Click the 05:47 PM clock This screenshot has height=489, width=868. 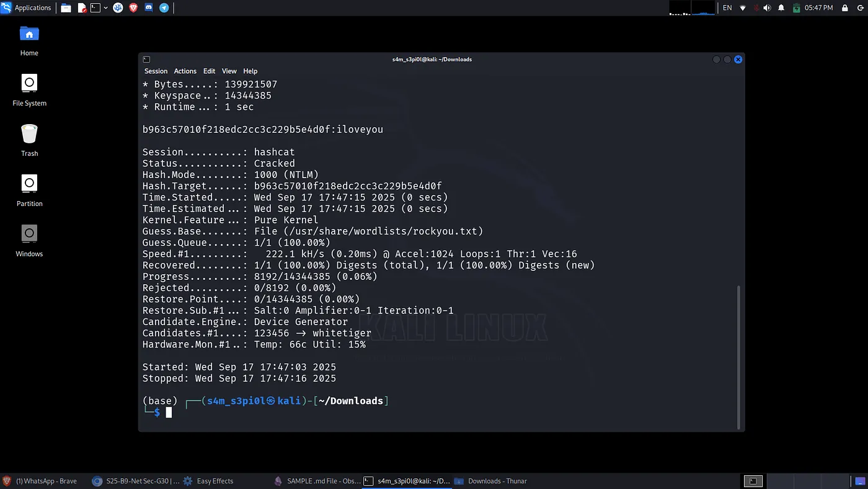coord(818,8)
